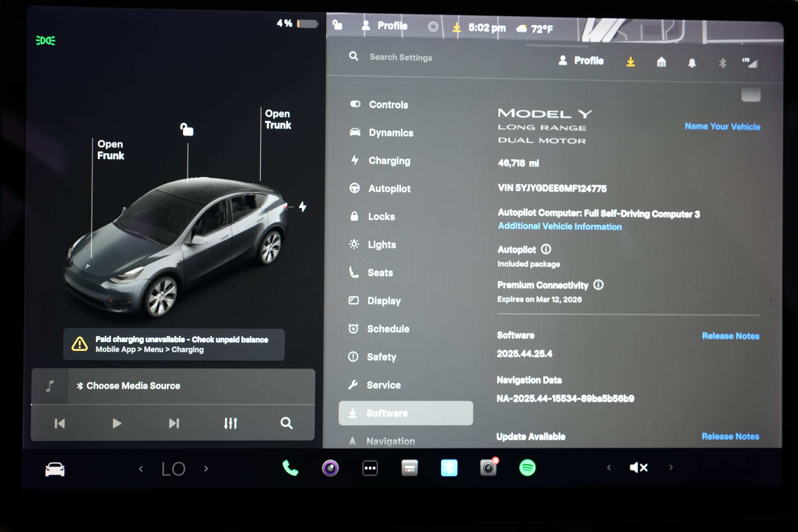
Task: Switch to the Autopilot settings tab
Action: pyautogui.click(x=389, y=189)
